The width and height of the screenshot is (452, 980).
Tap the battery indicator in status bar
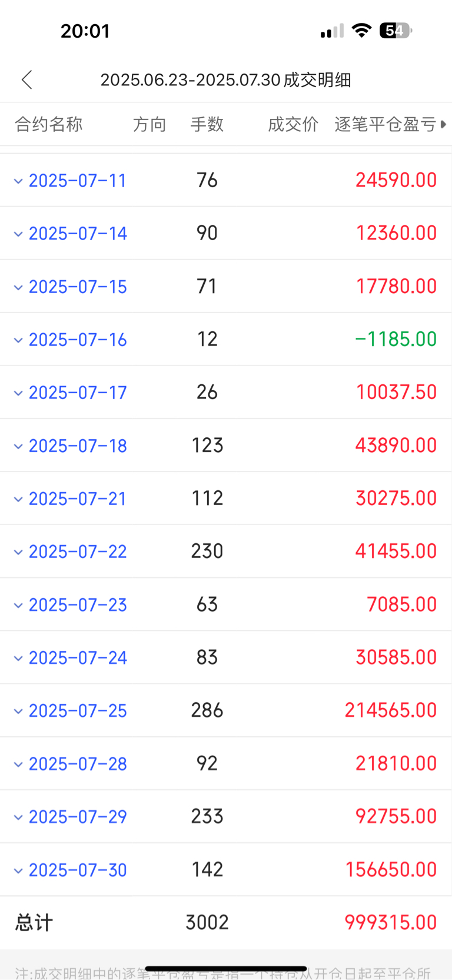[396, 31]
